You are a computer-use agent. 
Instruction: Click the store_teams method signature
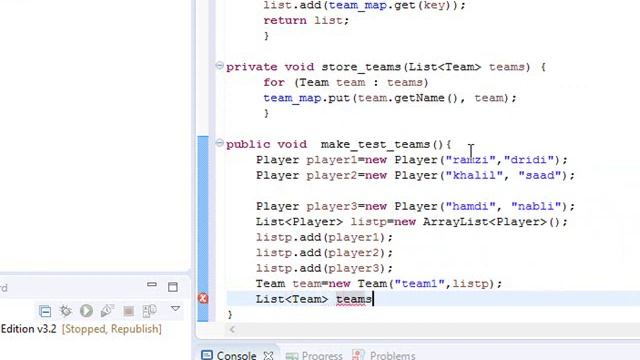386,67
